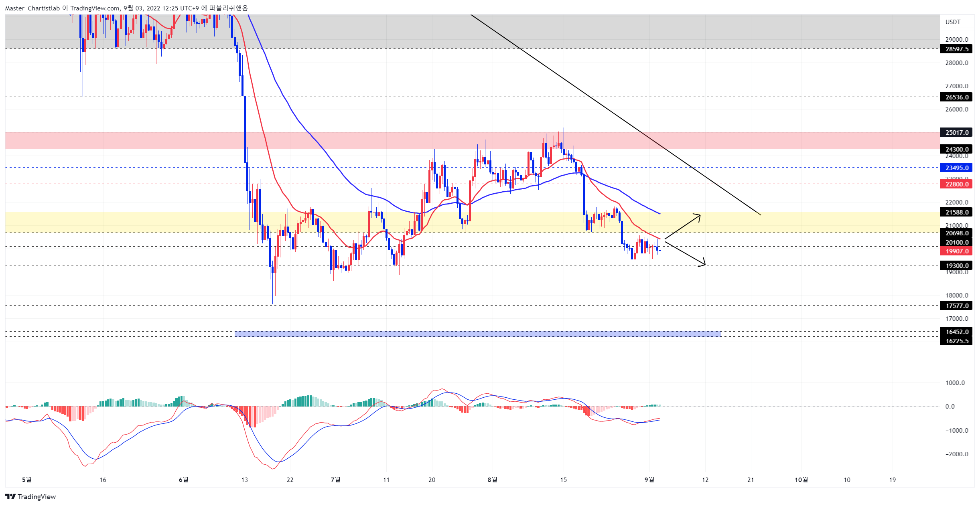Click the 5월 date label on time axis
The height and width of the screenshot is (506, 980).
(x=27, y=480)
